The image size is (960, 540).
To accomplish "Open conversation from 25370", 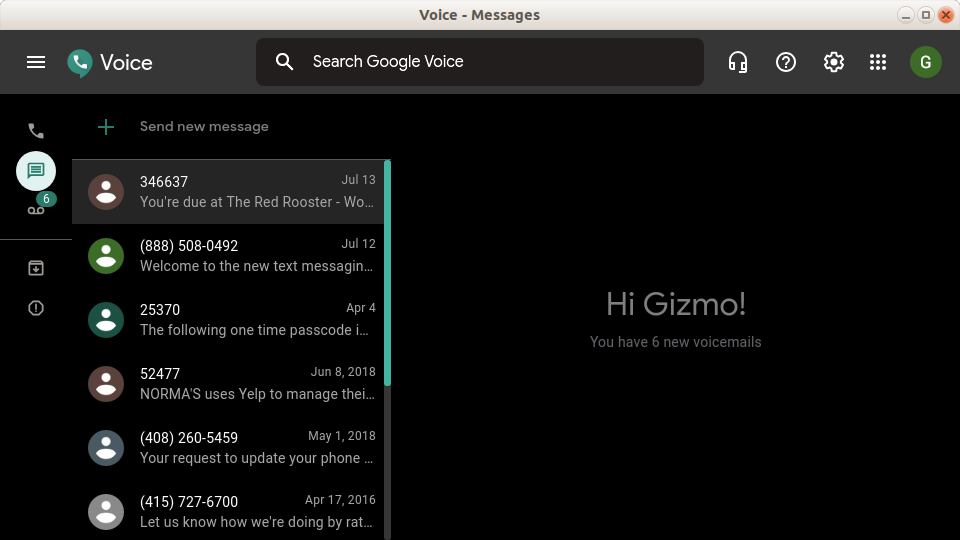I will click(x=228, y=320).
